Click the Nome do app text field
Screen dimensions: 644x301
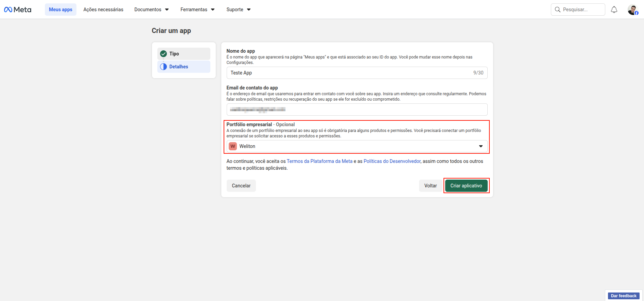(350, 73)
